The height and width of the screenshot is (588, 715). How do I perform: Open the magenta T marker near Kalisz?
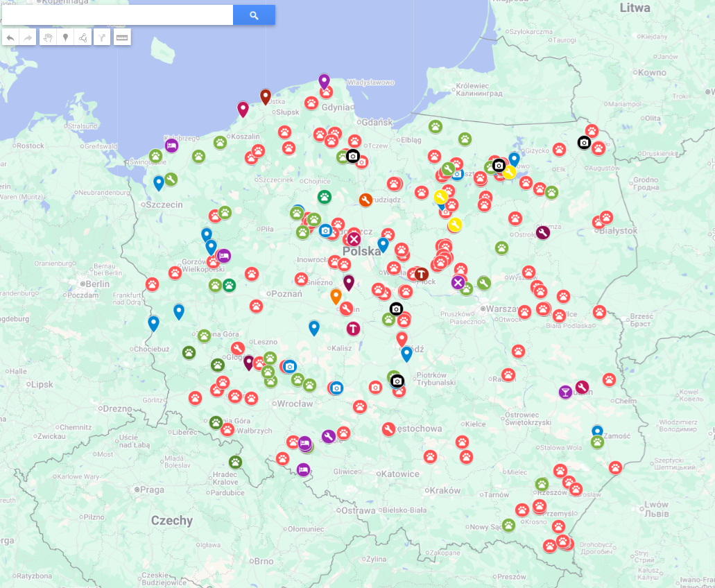354,329
